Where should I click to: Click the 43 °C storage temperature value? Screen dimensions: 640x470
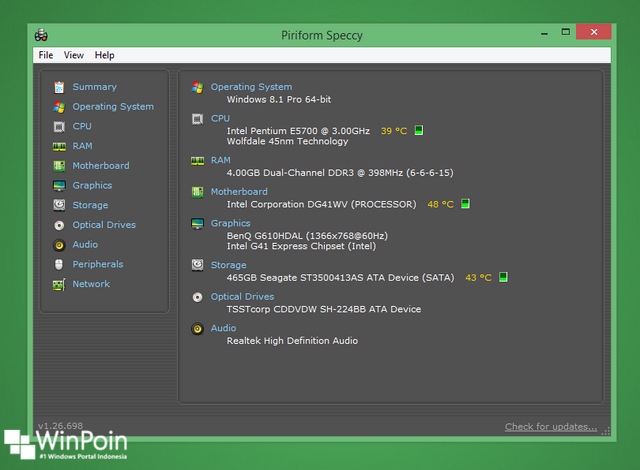pos(478,278)
